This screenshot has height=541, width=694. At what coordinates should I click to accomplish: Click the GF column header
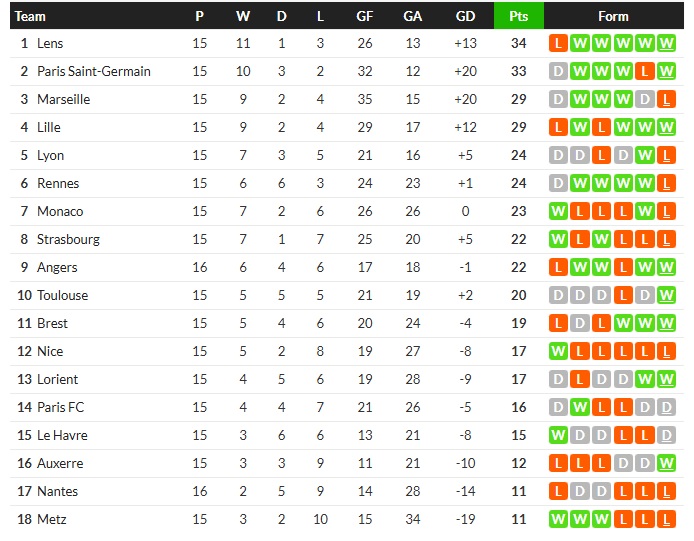365,16
